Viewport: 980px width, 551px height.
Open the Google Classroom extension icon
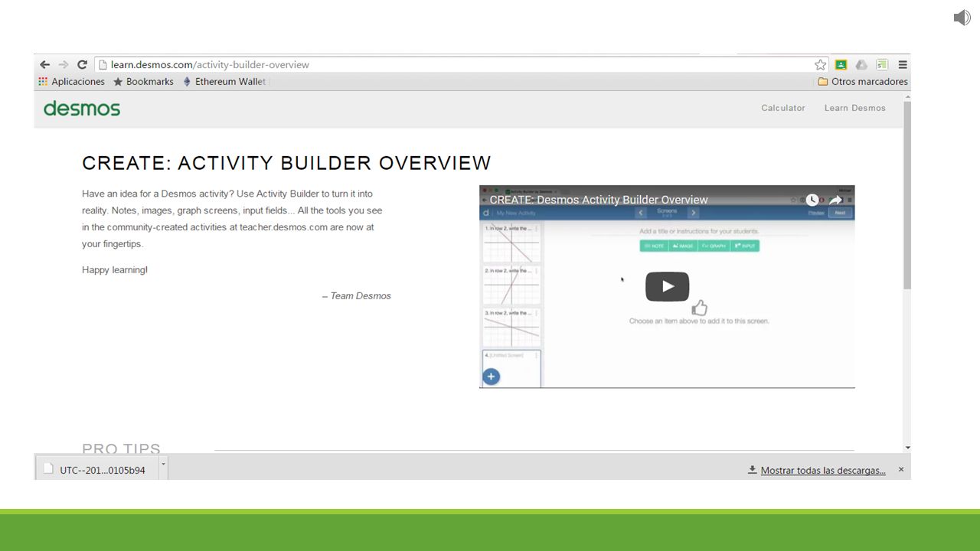[841, 65]
